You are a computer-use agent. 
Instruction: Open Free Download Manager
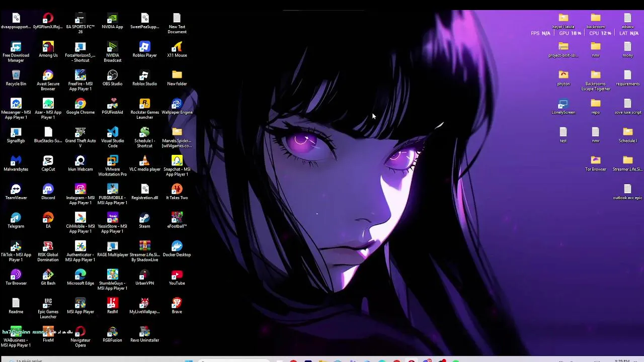pyautogui.click(x=16, y=52)
